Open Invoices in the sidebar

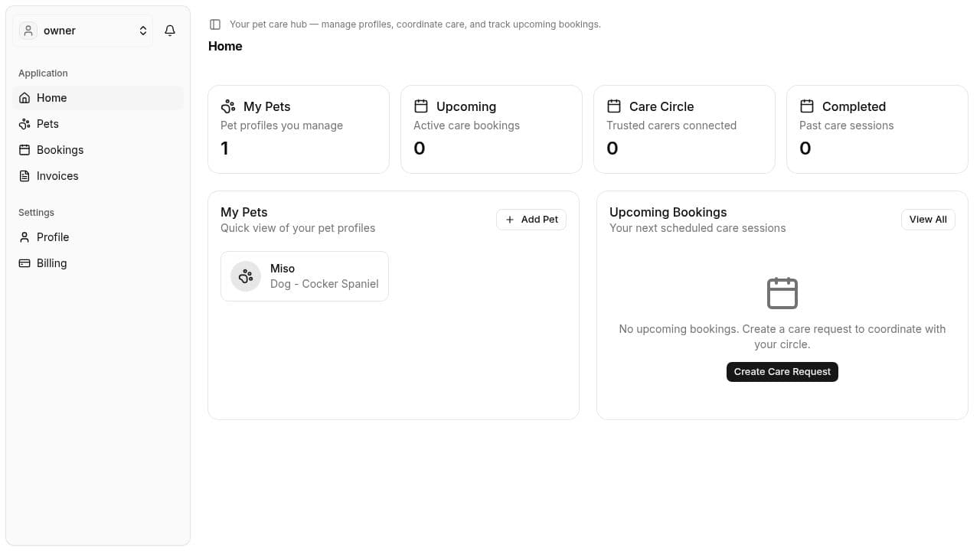click(98, 176)
